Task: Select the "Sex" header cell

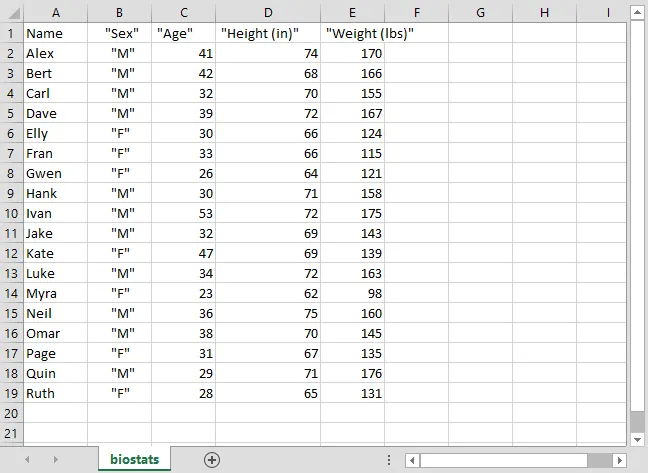Action: [119, 33]
